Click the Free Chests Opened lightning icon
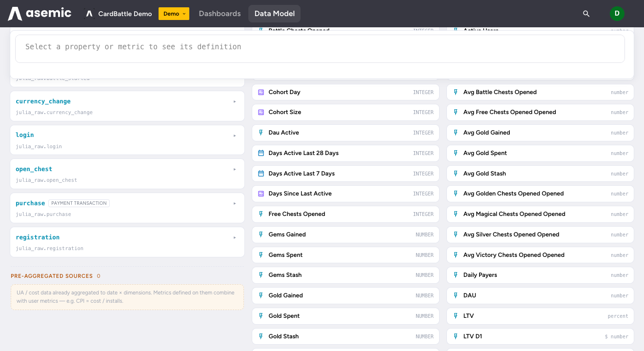Image resolution: width=644 pixels, height=351 pixels. pos(261,214)
